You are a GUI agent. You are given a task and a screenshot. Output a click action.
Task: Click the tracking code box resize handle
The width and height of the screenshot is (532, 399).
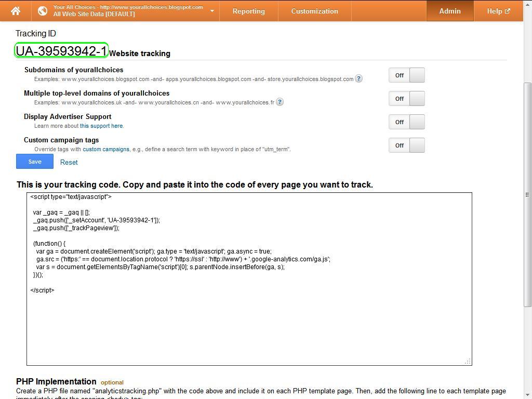(468, 362)
